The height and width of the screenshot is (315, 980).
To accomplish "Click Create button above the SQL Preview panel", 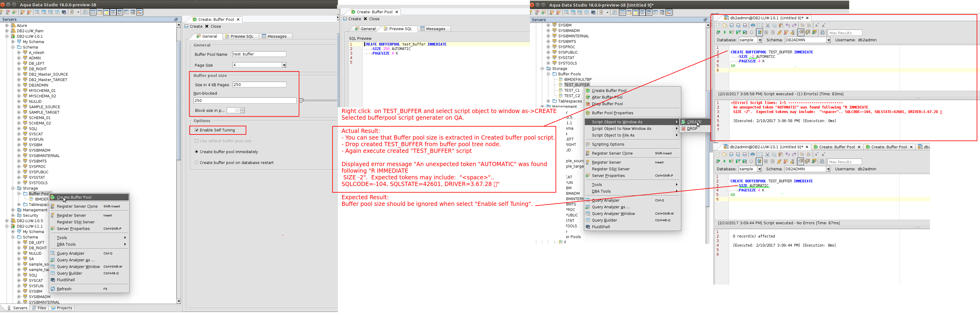I will (x=352, y=19).
